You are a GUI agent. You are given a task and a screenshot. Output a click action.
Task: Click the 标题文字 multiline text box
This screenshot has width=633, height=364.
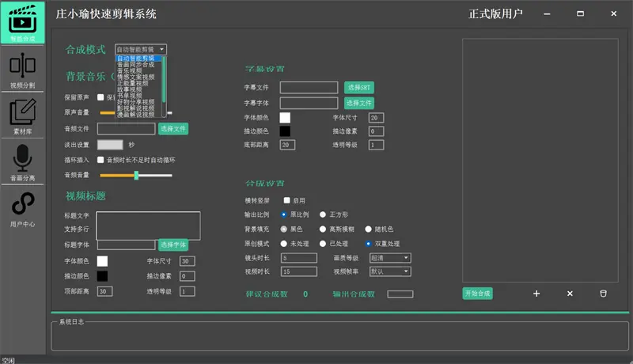click(x=148, y=226)
